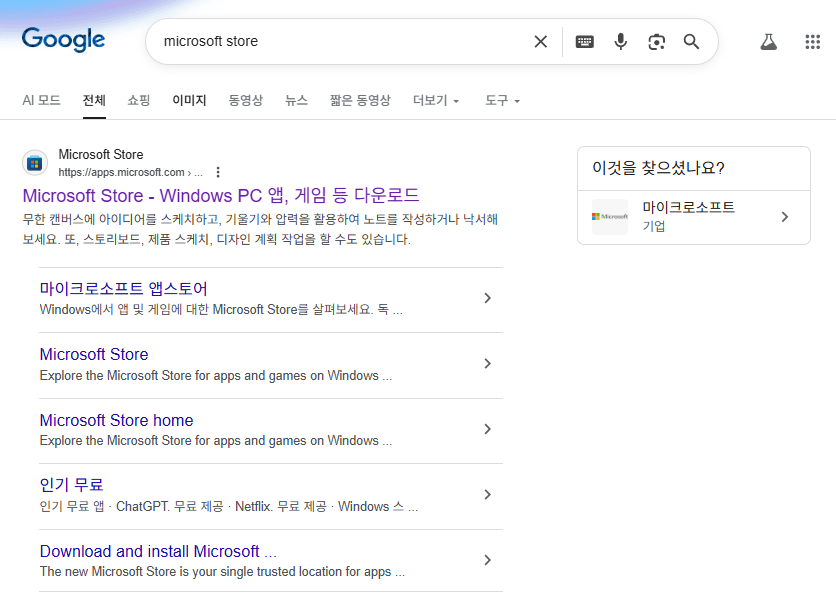Open the Google apps grid icon

point(812,41)
